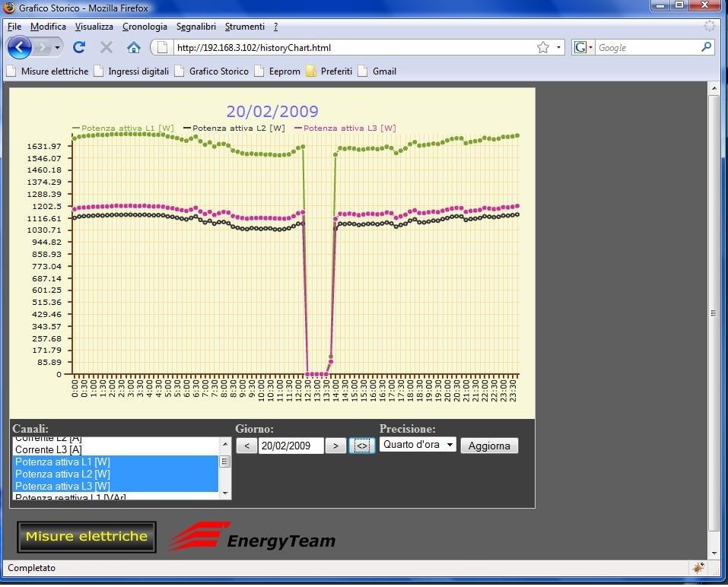Expand the Precisione dropdown

(x=418, y=445)
